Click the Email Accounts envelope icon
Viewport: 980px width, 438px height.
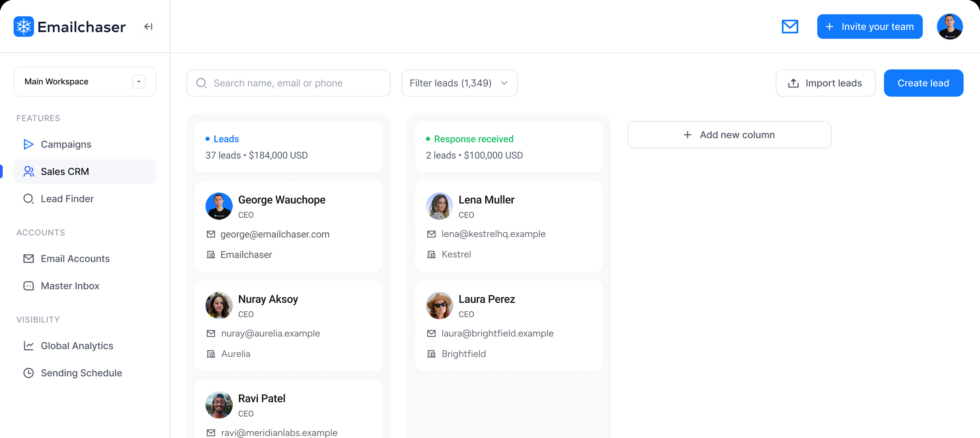click(x=29, y=259)
